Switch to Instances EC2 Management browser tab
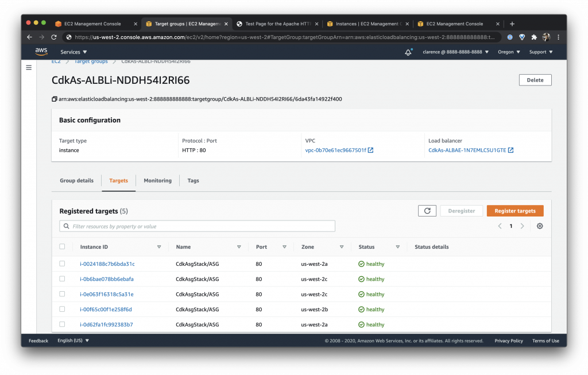 (x=367, y=24)
